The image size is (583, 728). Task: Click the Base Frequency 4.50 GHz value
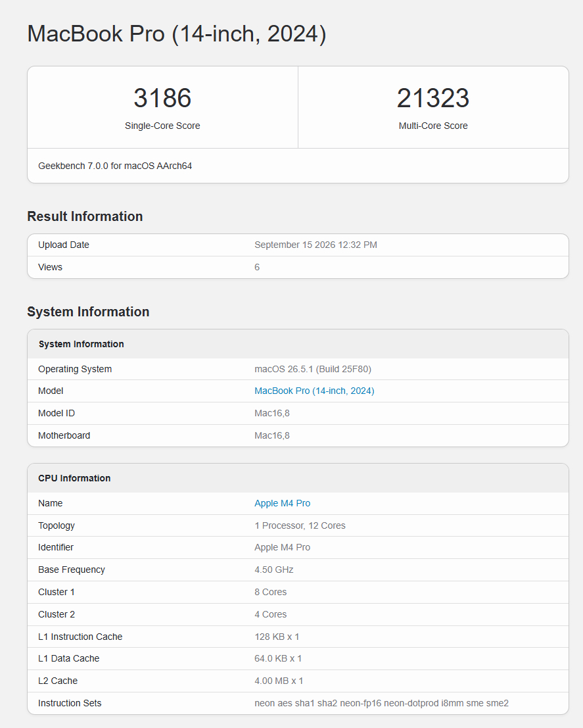tap(274, 570)
